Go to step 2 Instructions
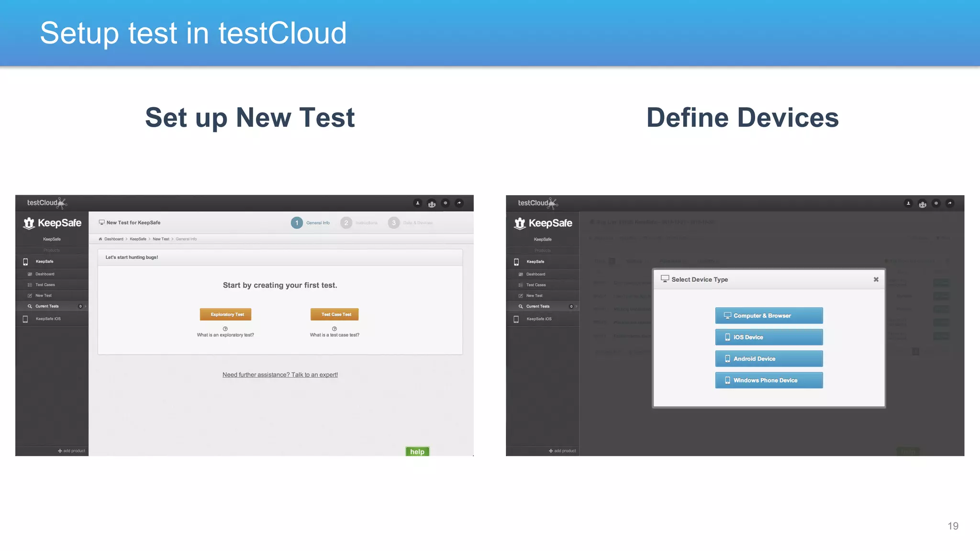The image size is (980, 551). tap(359, 223)
